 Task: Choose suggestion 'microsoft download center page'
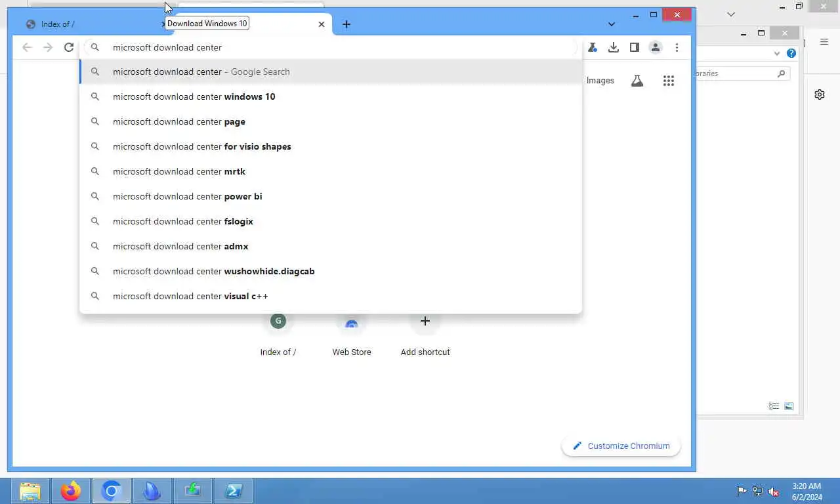(331, 121)
